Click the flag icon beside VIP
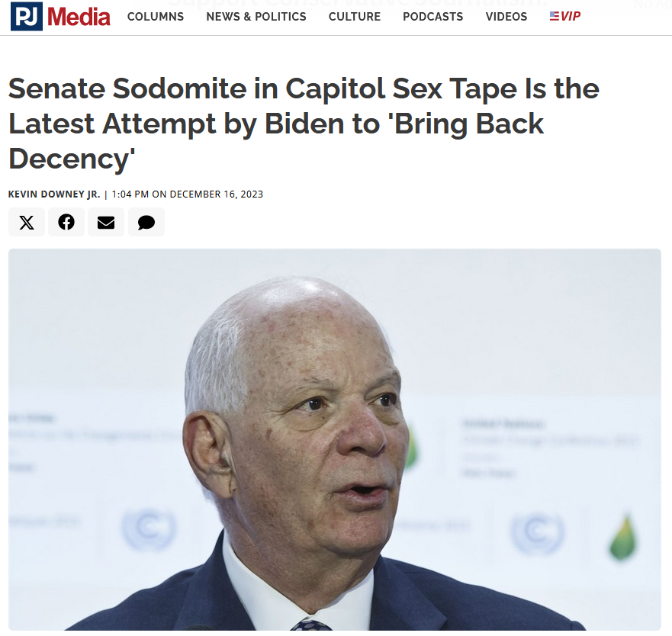 point(555,16)
